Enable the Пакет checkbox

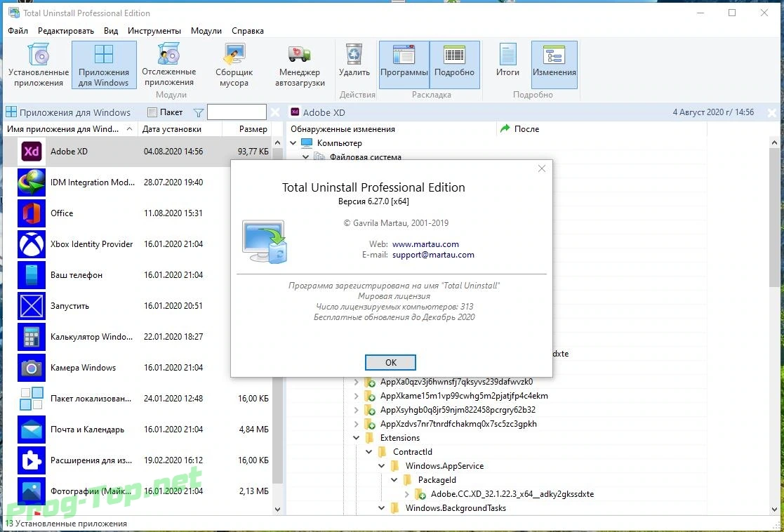(x=152, y=112)
